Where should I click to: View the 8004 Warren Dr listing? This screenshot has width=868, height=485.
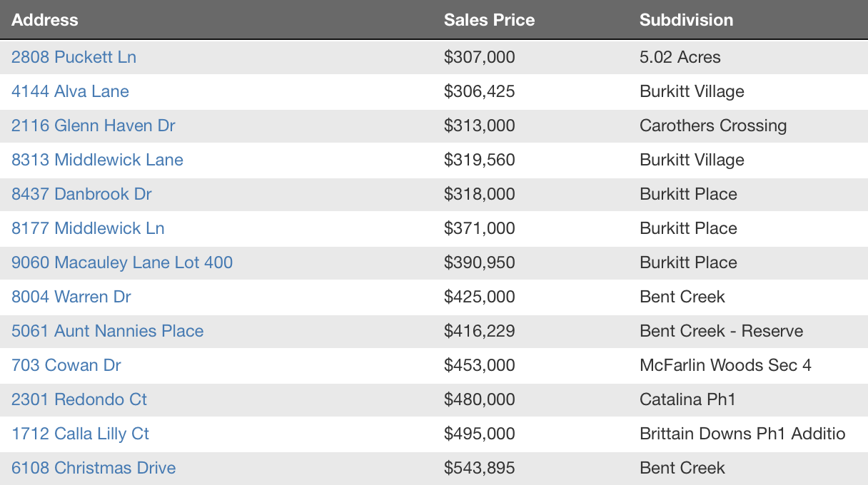click(71, 297)
